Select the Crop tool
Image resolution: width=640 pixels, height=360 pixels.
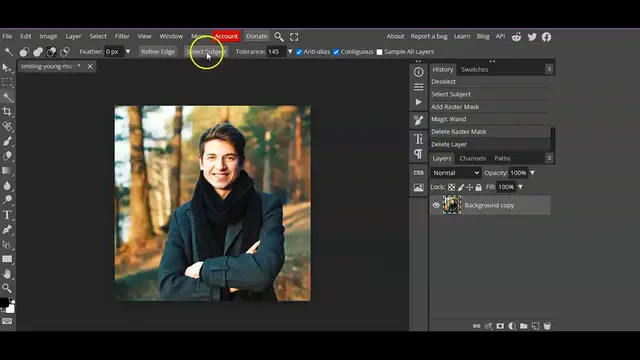7,111
